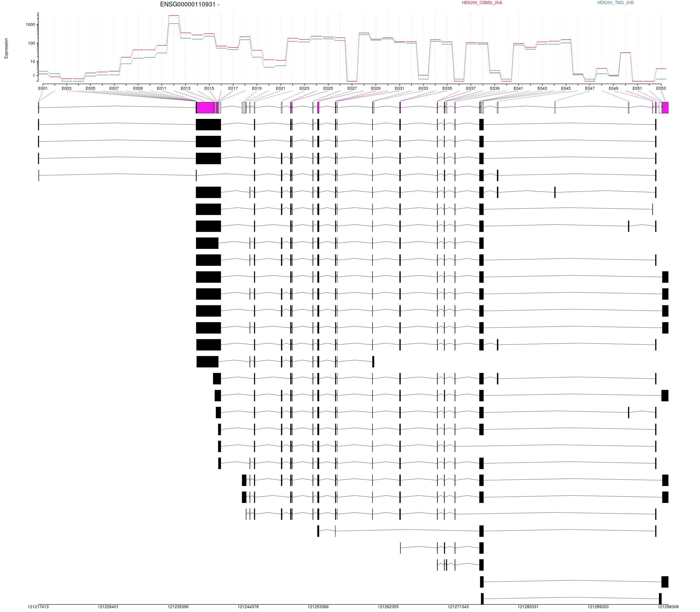Select exon label E035
This screenshot has width=700, height=612.
coord(447,89)
